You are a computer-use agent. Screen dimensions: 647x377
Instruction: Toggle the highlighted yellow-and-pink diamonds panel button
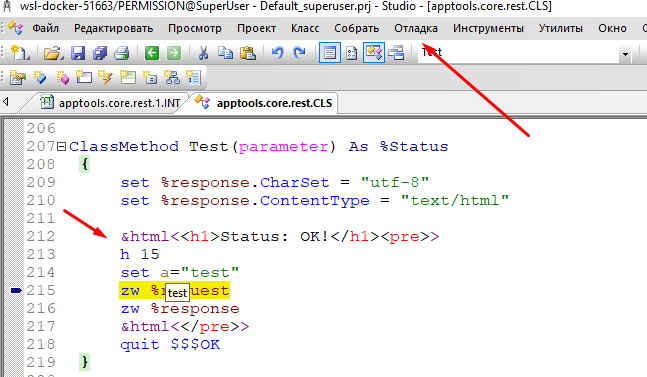point(374,53)
